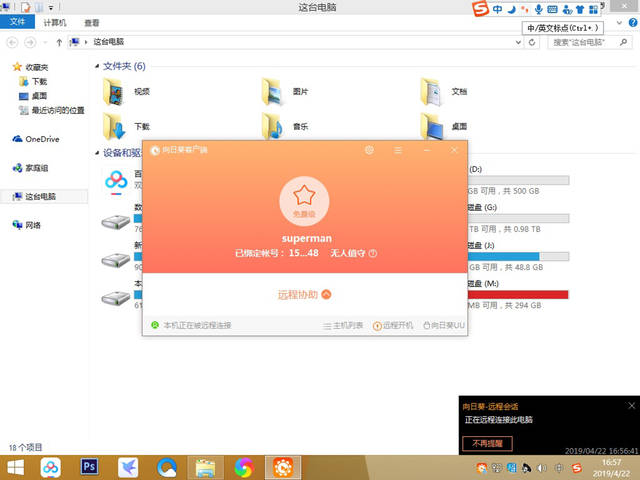Open the 文档 folder
This screenshot has height=480, width=640.
(444, 91)
